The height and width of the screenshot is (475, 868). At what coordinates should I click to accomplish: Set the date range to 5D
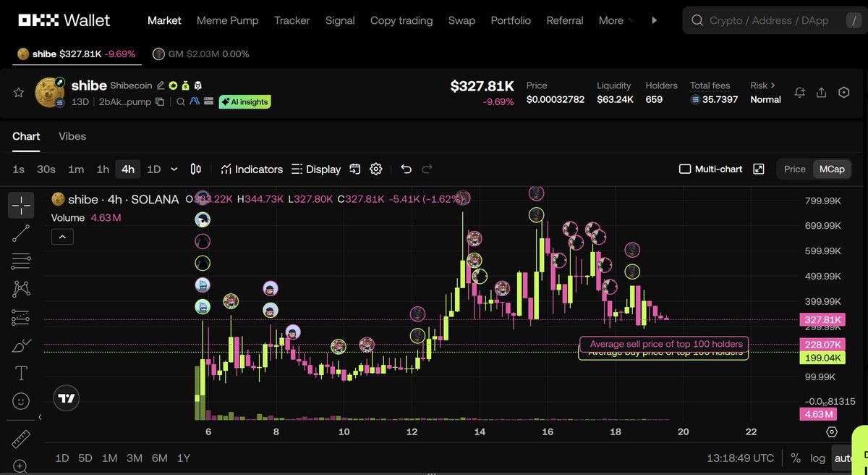[85, 458]
